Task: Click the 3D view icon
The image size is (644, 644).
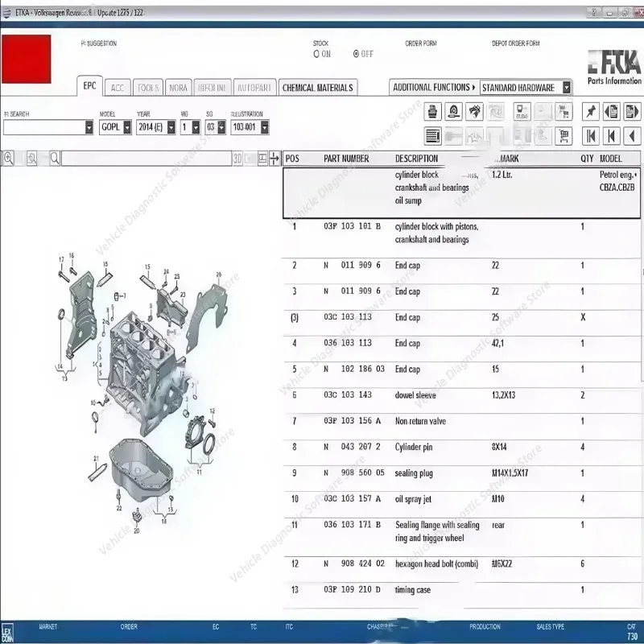Action: point(237,159)
